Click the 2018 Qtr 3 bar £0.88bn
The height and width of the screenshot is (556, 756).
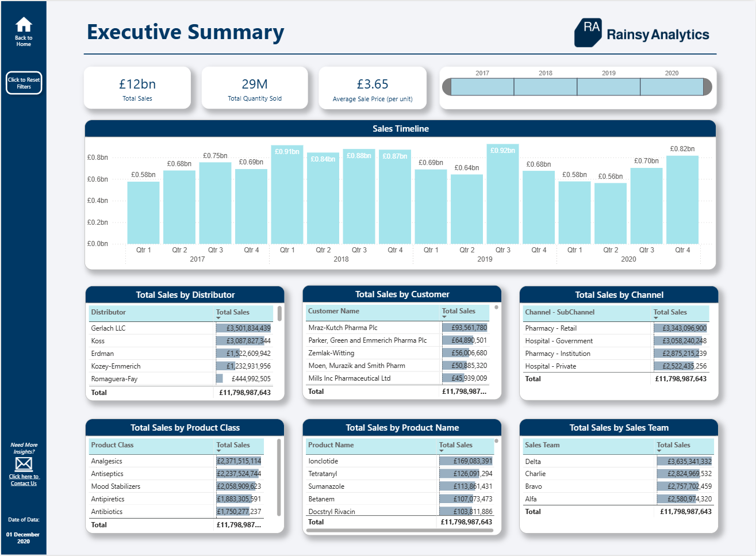[359, 197]
